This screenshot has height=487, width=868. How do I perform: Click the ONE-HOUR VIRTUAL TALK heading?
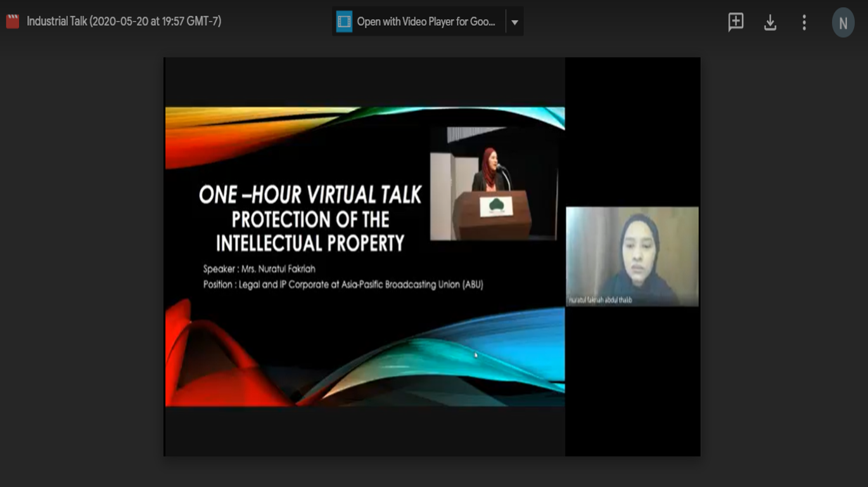coord(310,195)
